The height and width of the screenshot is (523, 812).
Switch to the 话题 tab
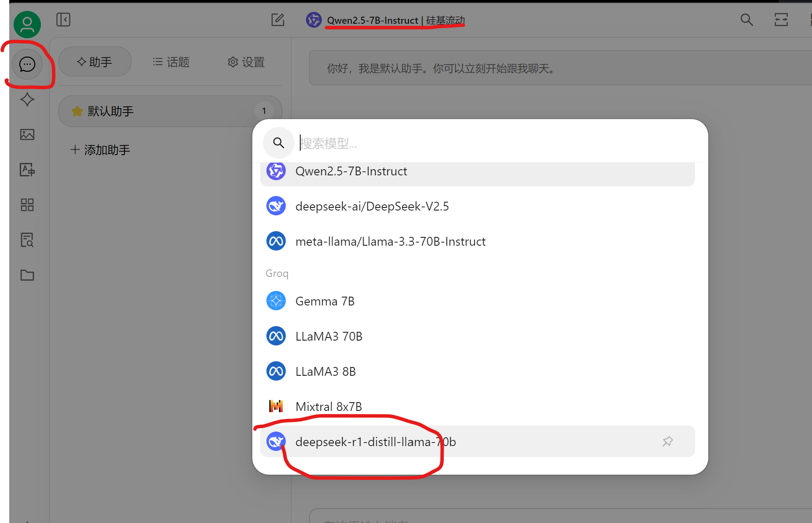click(171, 62)
